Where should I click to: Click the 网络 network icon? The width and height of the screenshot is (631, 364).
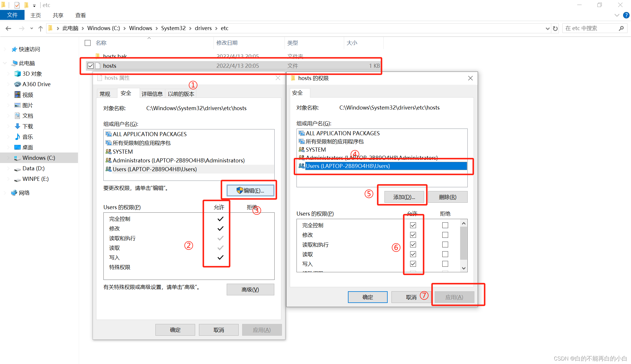click(x=14, y=193)
